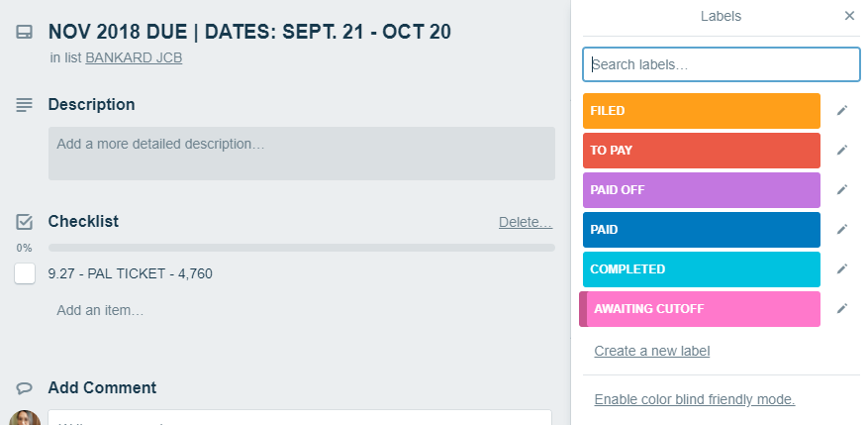Edit the PAID OFF label via pencil icon
Image resolution: width=868 pixels, height=425 pixels.
coord(842,190)
